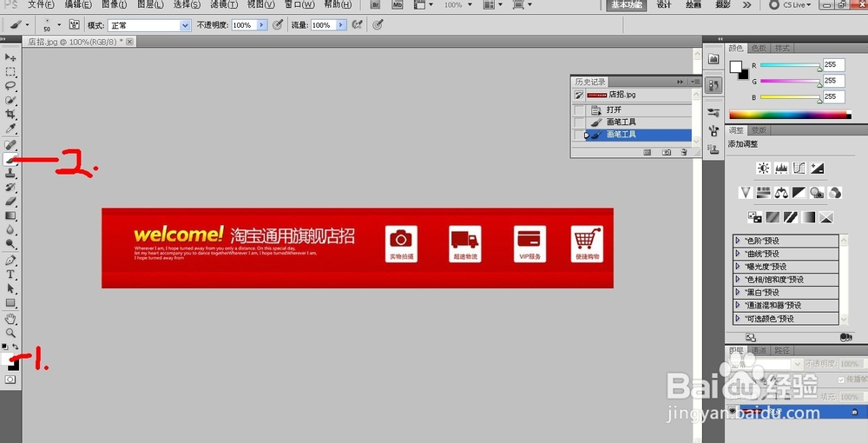The height and width of the screenshot is (443, 868).
Task: Open the opacity 100% slider arrow
Action: click(x=262, y=25)
